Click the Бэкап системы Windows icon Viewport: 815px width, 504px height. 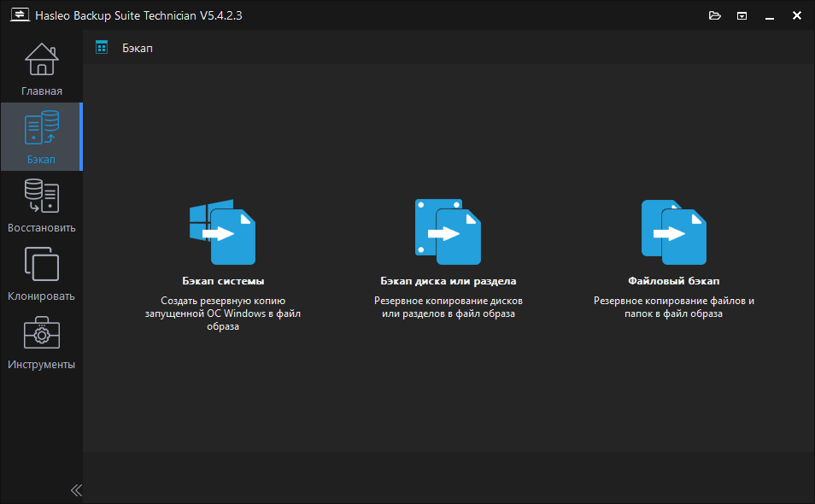(222, 231)
